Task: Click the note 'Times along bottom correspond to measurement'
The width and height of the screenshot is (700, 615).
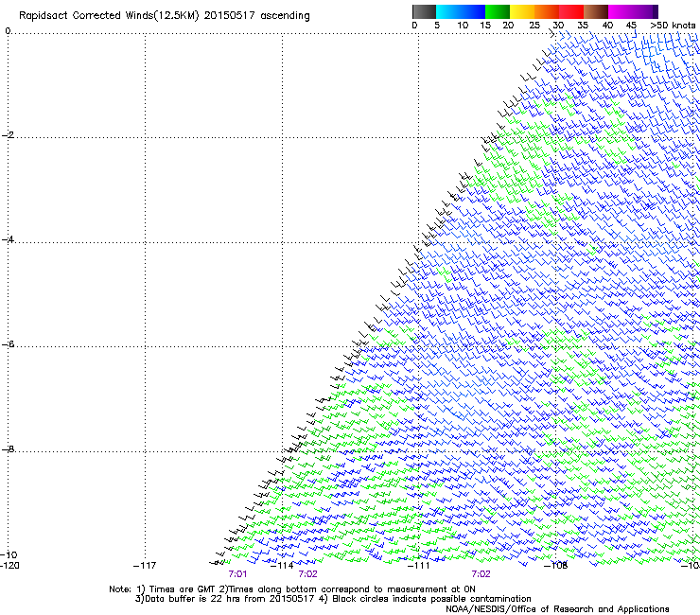Action: 339,589
